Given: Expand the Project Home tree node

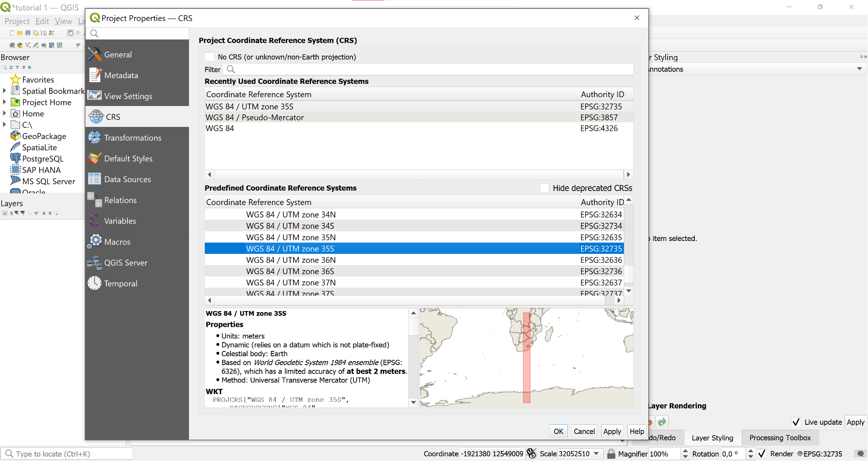Looking at the screenshot, I should point(4,102).
